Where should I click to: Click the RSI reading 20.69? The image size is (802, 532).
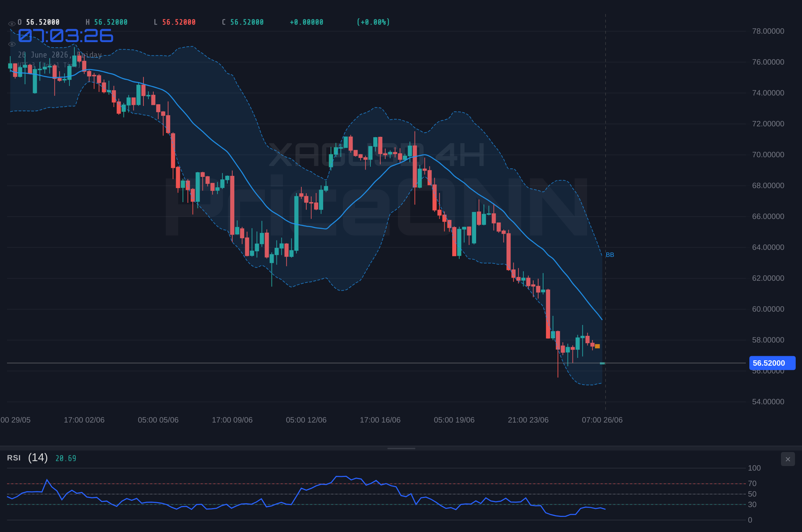click(x=66, y=458)
